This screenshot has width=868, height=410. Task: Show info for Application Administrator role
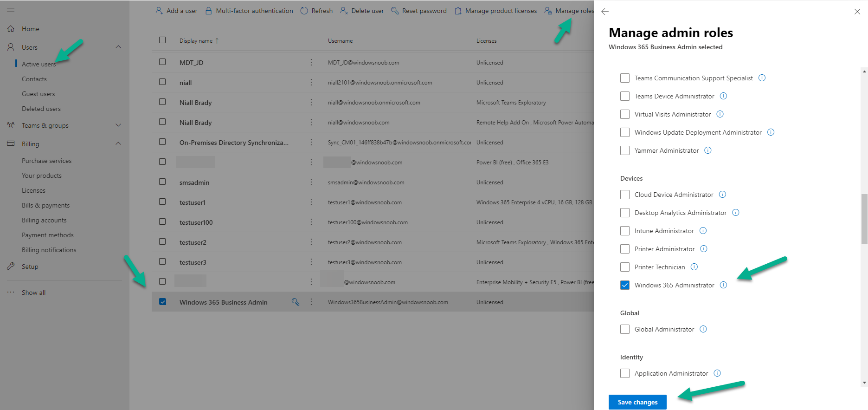(x=717, y=373)
